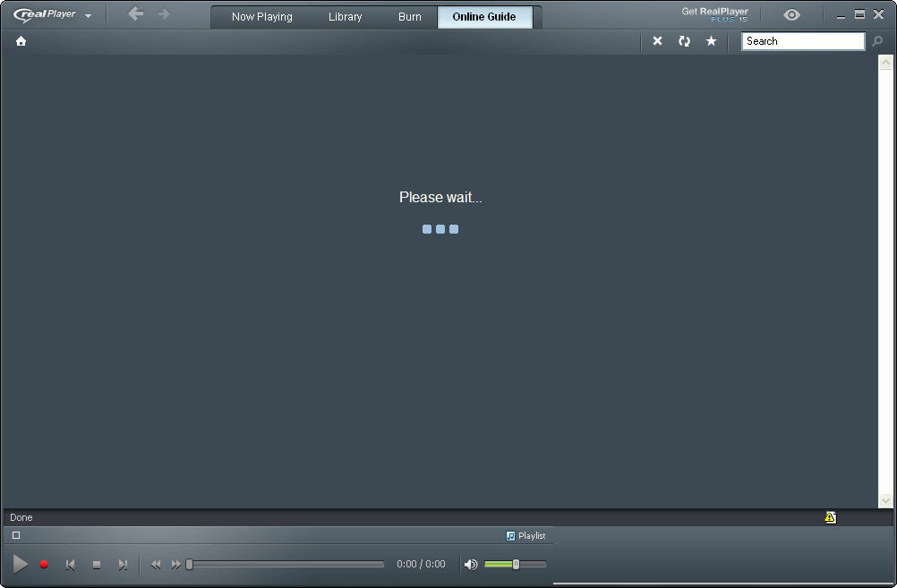The image size is (897, 588).
Task: Open the RealPlayer logo menu
Action: (52, 15)
